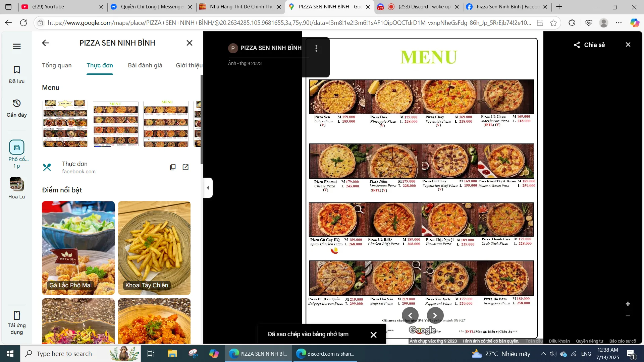Switch to the Discord browser tab
The image size is (644, 362).
[x=418, y=7]
